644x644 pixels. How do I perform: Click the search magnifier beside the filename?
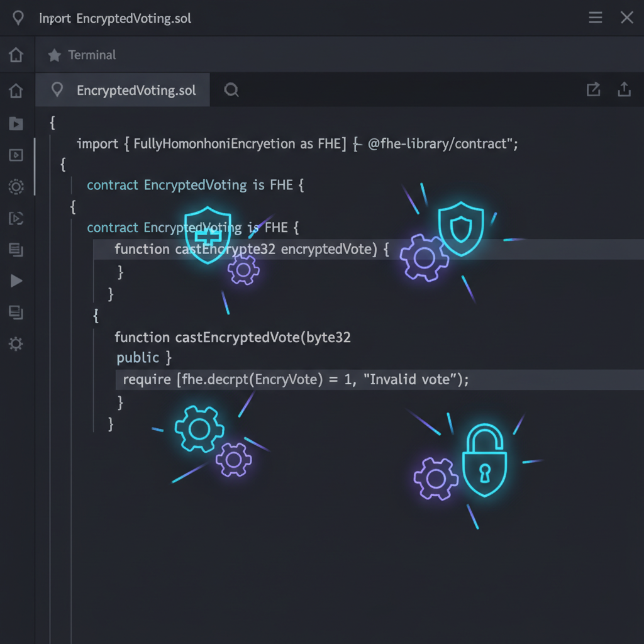pyautogui.click(x=231, y=90)
